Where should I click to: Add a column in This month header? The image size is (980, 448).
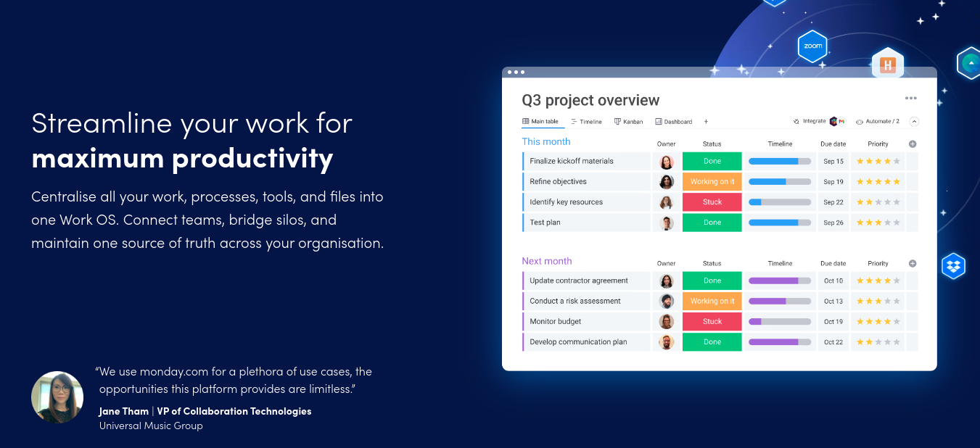(913, 144)
